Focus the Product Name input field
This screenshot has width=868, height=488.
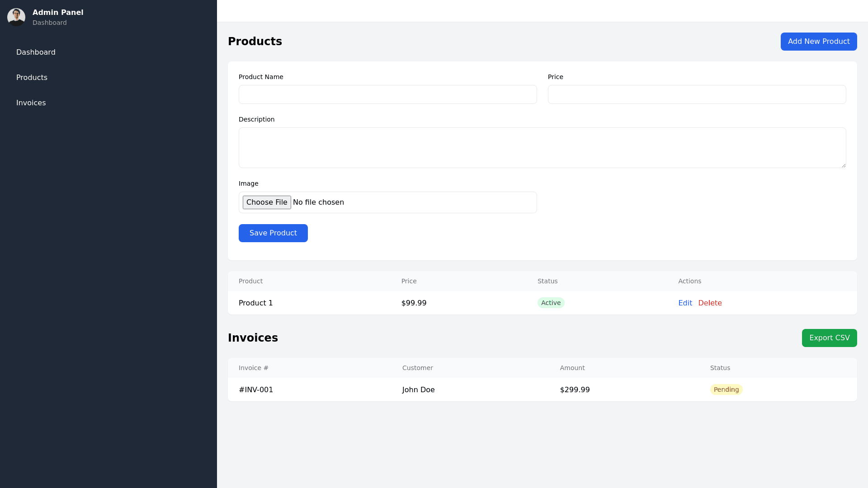(387, 94)
